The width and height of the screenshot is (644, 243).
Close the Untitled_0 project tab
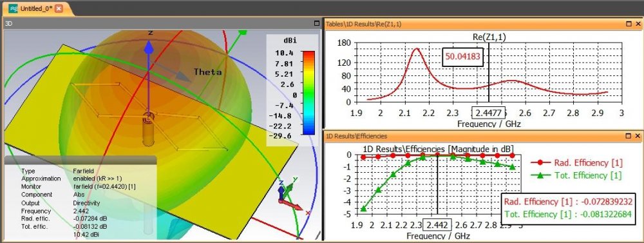pos(59,8)
